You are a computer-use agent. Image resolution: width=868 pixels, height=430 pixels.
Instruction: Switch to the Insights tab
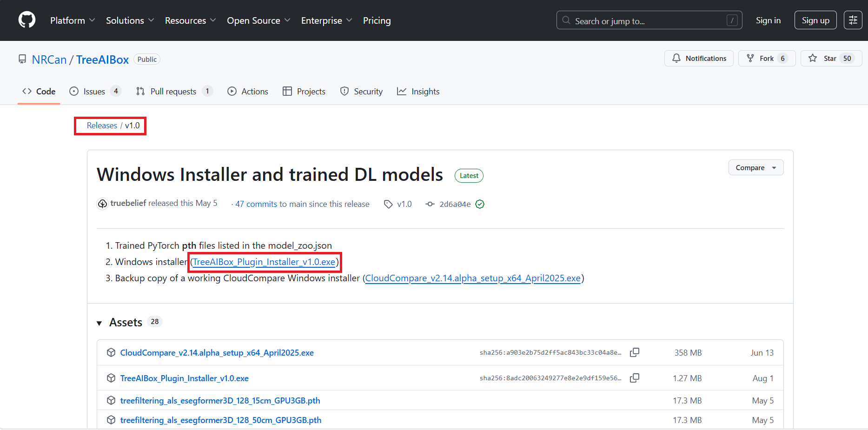click(418, 91)
